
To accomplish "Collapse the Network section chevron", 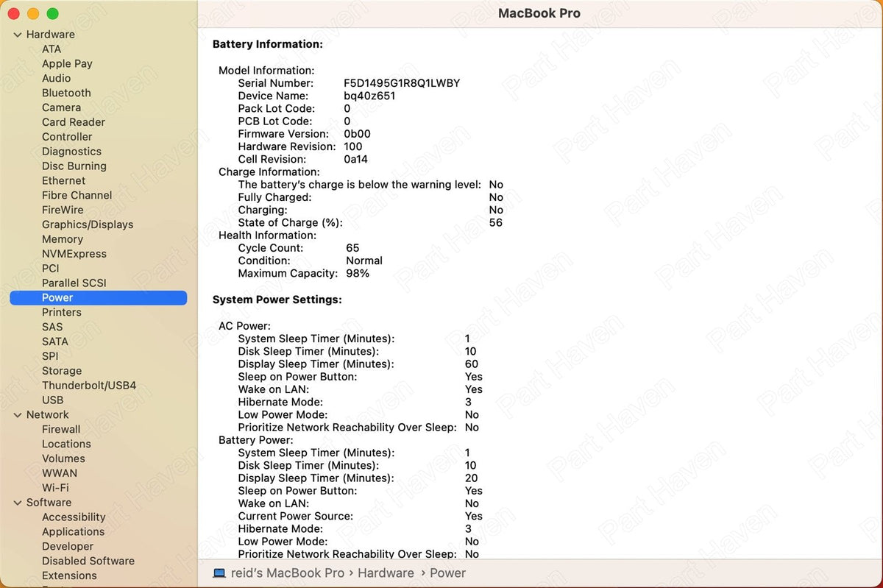I will point(18,415).
